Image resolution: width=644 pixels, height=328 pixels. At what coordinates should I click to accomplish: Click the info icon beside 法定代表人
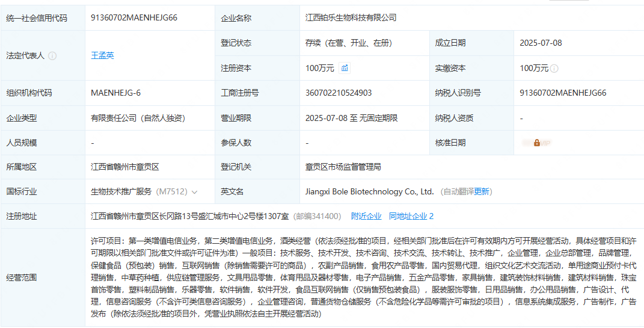[x=52, y=55]
